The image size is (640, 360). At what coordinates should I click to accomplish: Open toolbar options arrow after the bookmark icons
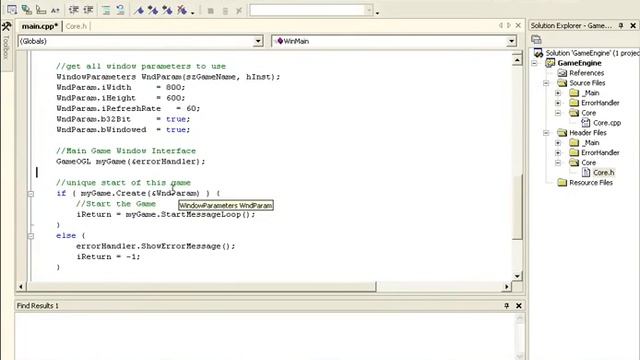pos(193,12)
